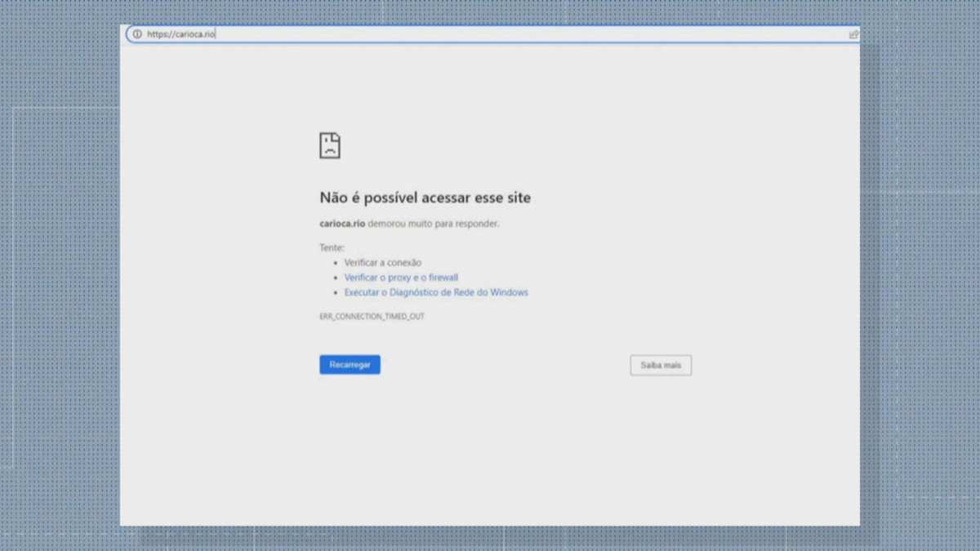Click the share icon in address bar
980x551 pixels.
pos(853,34)
